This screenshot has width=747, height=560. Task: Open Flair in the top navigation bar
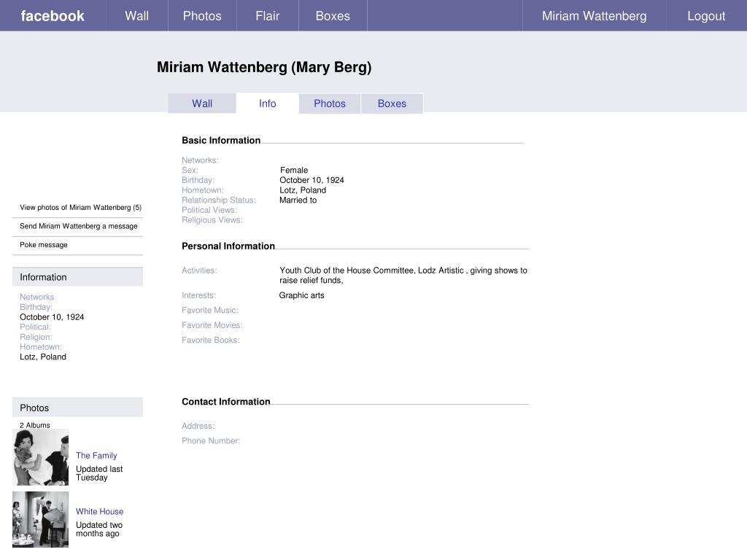coord(267,16)
